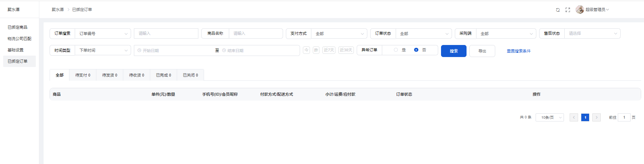Switch to the 全部 orders tab
Screen dimensions: 644x164
coord(60,75)
